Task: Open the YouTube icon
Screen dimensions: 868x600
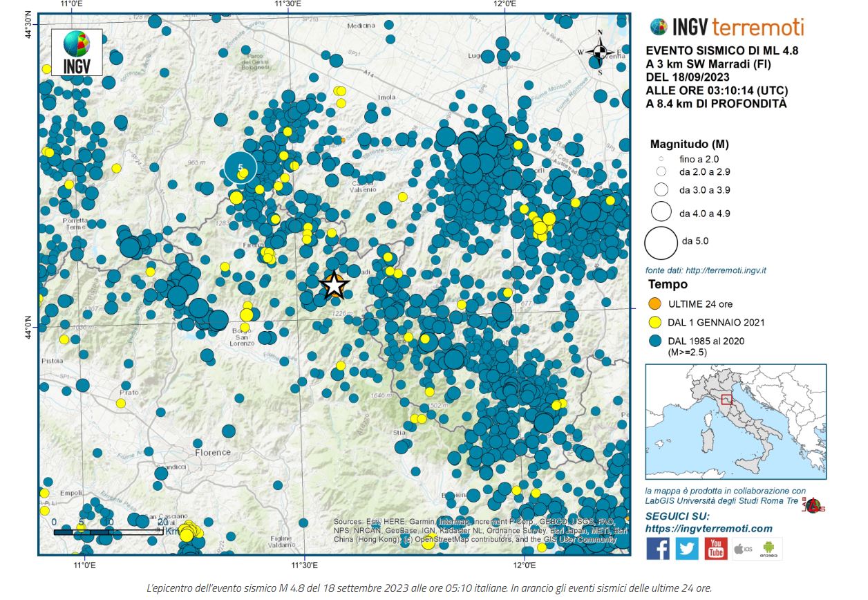Action: pyautogui.click(x=716, y=548)
